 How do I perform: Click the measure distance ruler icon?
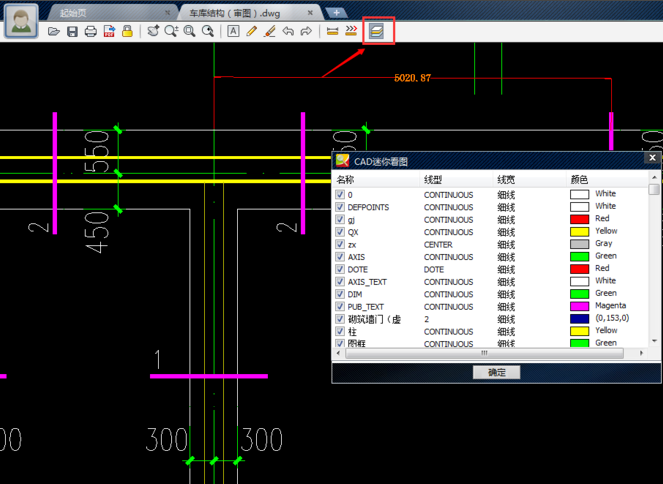click(x=333, y=32)
